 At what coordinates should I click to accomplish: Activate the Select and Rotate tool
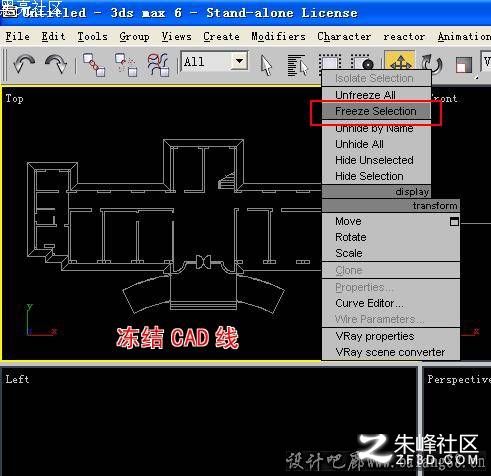tap(431, 64)
